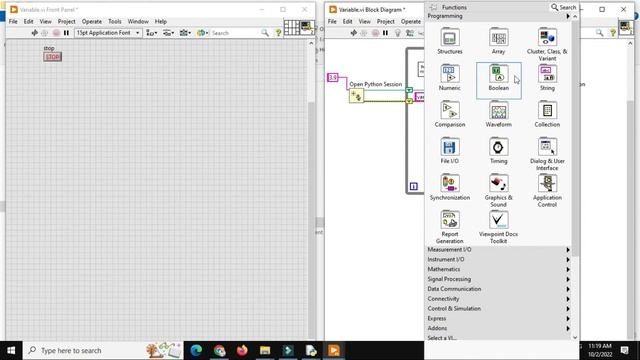The height and width of the screenshot is (360, 640).
Task: Expand the Signal Processing category
Action: click(498, 279)
